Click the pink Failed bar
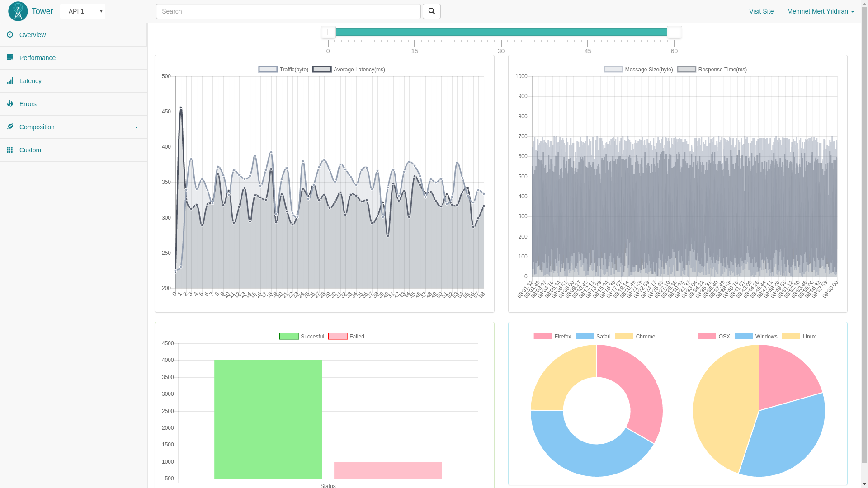868x488 pixels. pyautogui.click(x=388, y=470)
